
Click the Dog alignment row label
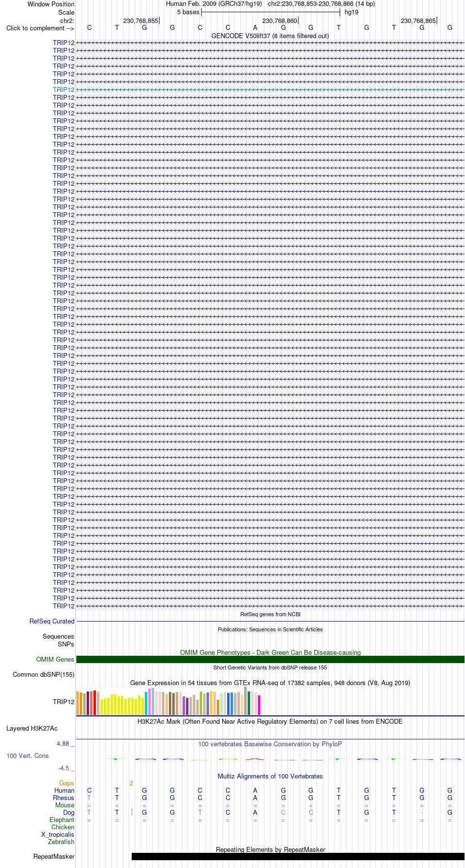pyautogui.click(x=69, y=813)
